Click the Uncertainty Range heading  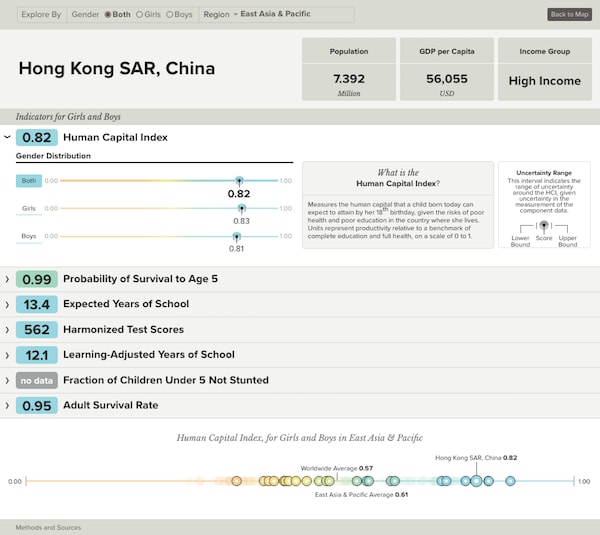(x=544, y=173)
